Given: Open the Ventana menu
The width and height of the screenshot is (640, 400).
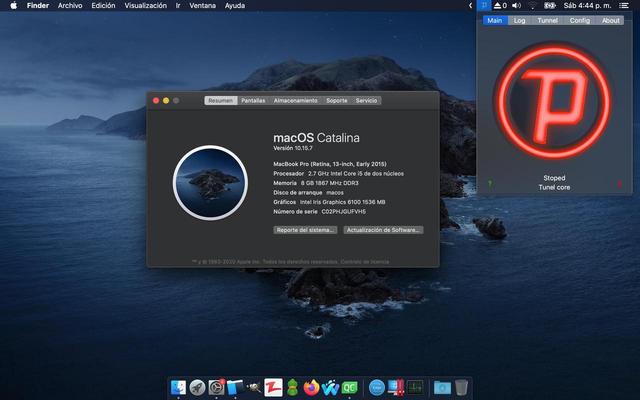Looking at the screenshot, I should [x=202, y=5].
